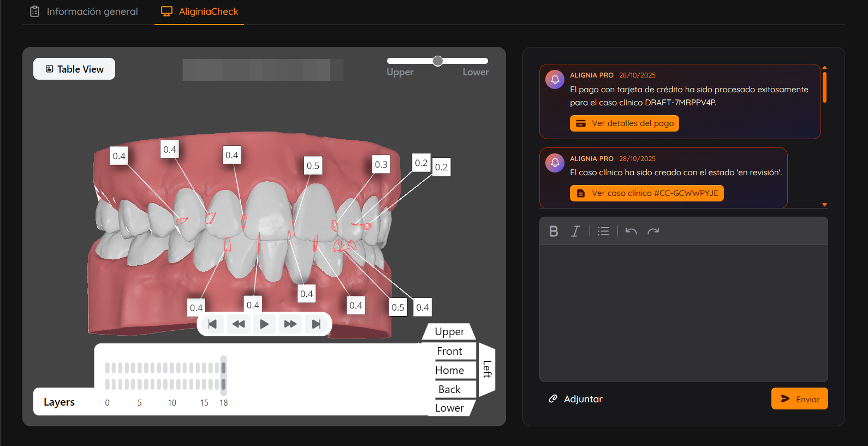
Task: Jump to last animation step
Action: click(x=316, y=324)
